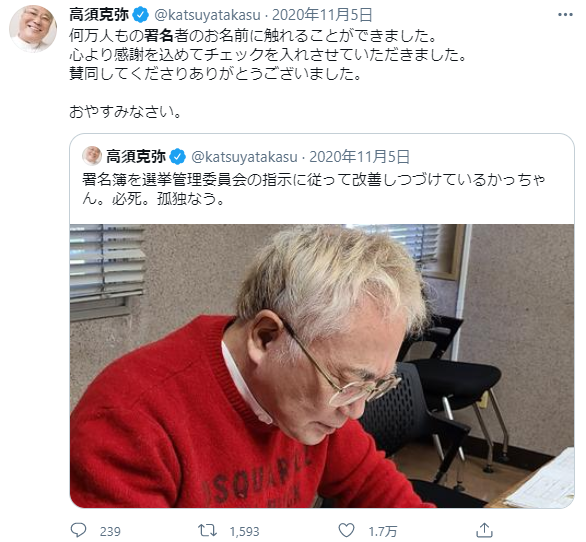Click the 1.7万 like count
The height and width of the screenshot is (542, 586).
pyautogui.click(x=383, y=531)
